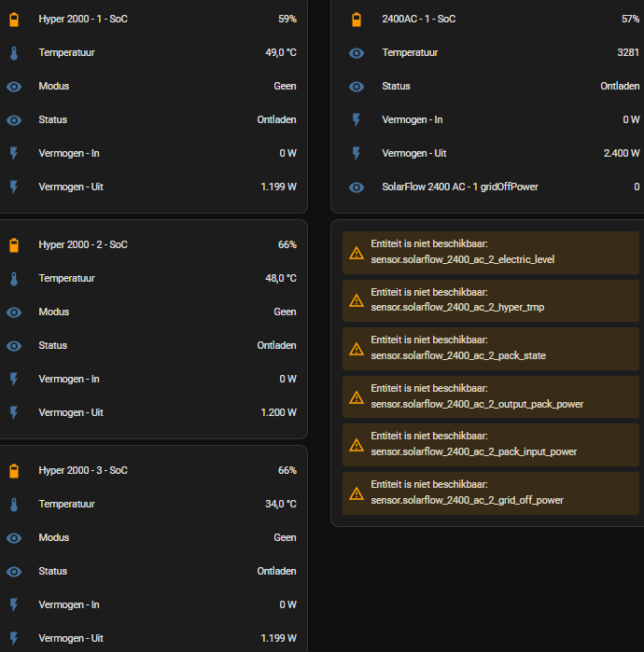644x652 pixels.
Task: Open Hyper 2000 - 1 - SoC entity row
Action: pyautogui.click(x=152, y=20)
